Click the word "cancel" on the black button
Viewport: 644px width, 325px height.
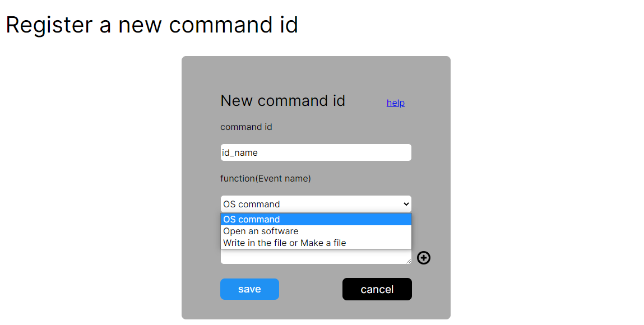click(377, 289)
